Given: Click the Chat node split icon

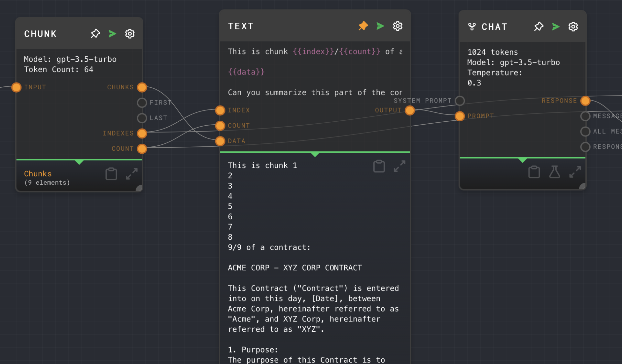Looking at the screenshot, I should (472, 27).
